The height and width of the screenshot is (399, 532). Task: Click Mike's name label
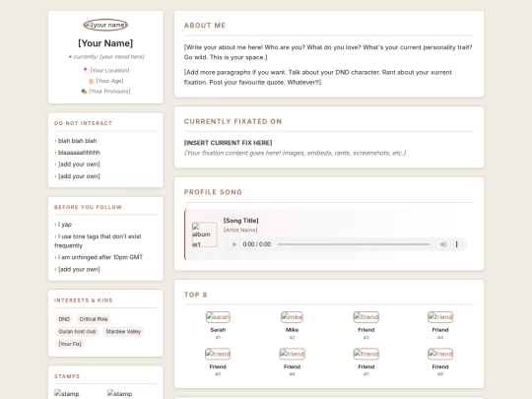292,330
